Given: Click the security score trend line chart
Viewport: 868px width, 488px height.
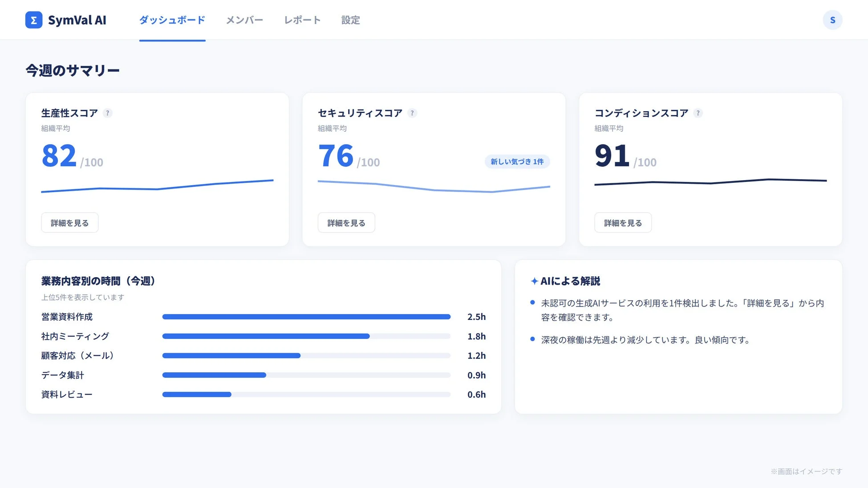Looking at the screenshot, I should tap(434, 187).
